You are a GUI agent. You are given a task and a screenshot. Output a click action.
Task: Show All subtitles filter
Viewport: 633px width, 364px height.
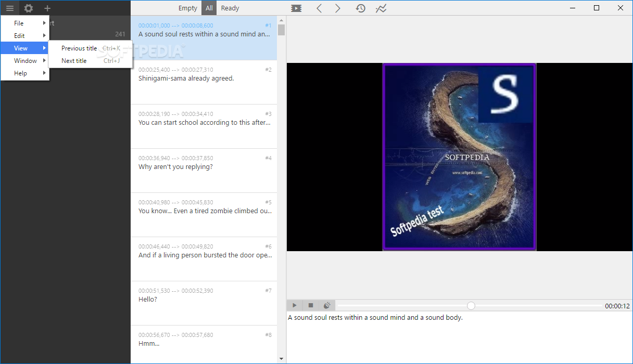coord(209,8)
